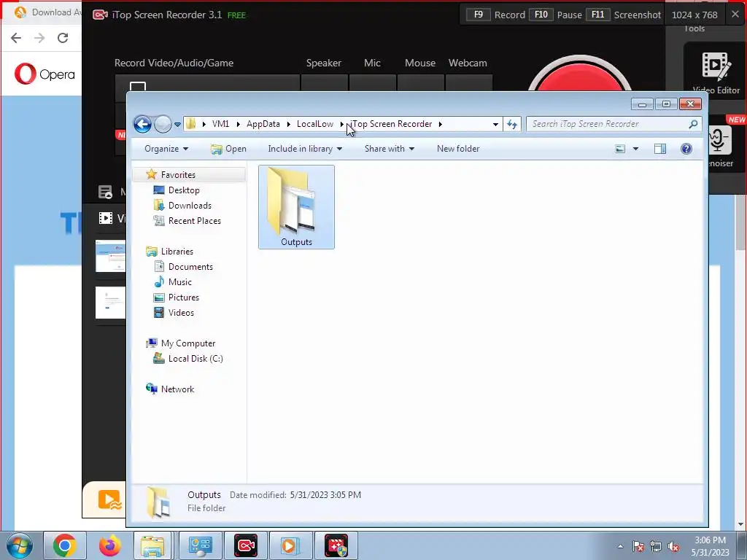Select My Computer in navigation pane

pyautogui.click(x=187, y=343)
